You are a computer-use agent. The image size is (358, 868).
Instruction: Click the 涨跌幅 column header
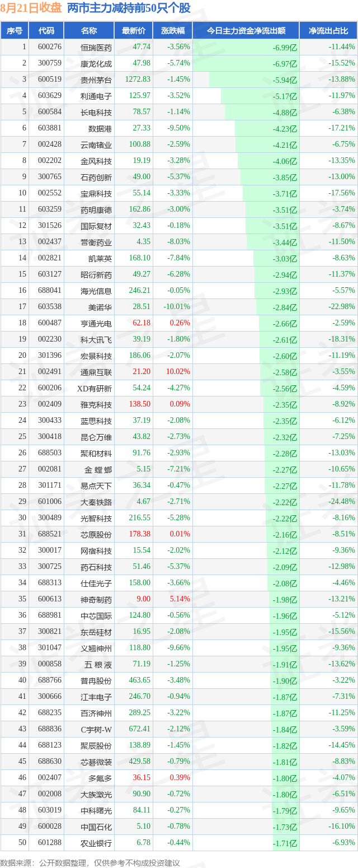point(172,31)
